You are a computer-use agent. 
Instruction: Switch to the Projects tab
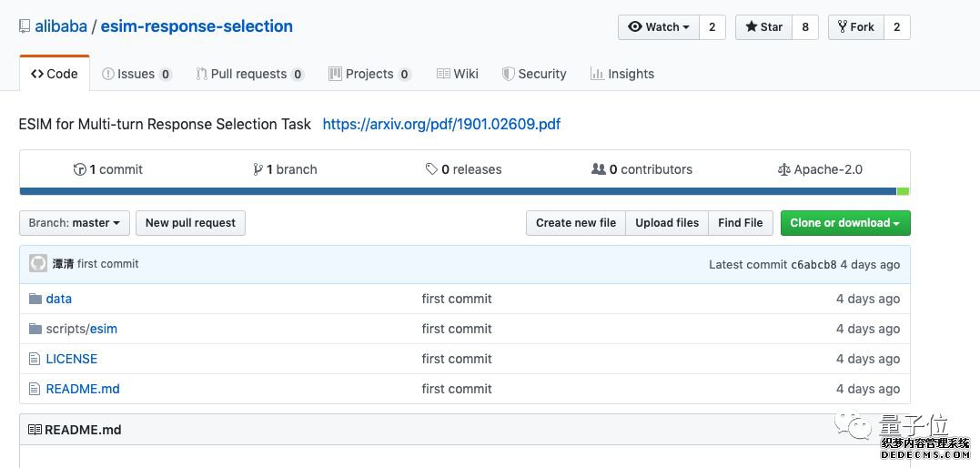369,74
